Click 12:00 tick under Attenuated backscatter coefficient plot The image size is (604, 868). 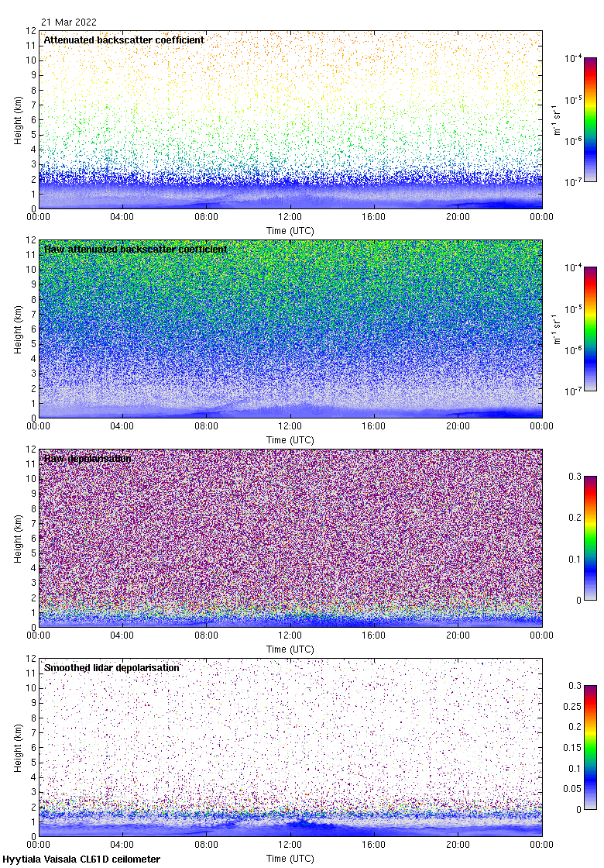290,217
